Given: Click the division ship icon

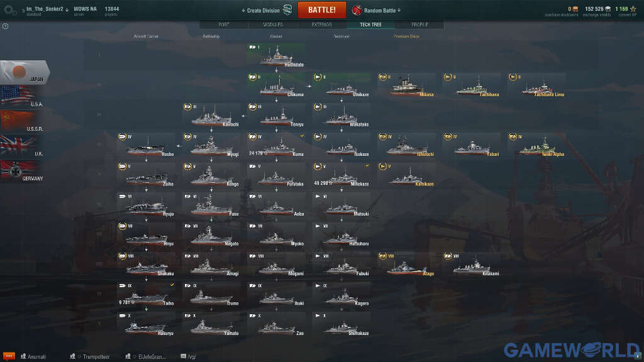Looking at the screenshot, I should [287, 10].
